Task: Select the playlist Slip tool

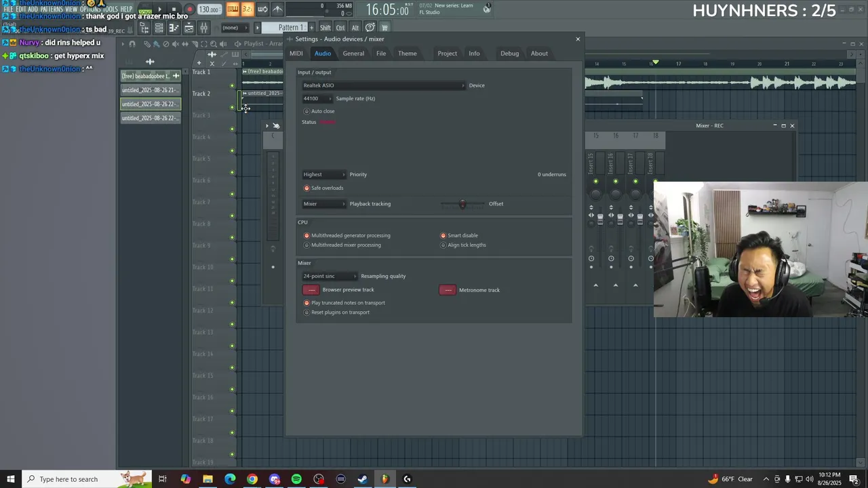Action: [x=185, y=44]
